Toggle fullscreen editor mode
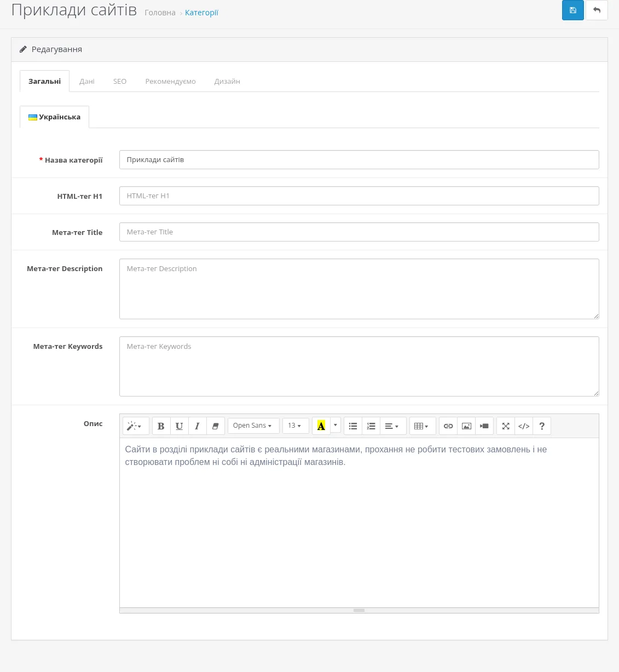 (506, 426)
